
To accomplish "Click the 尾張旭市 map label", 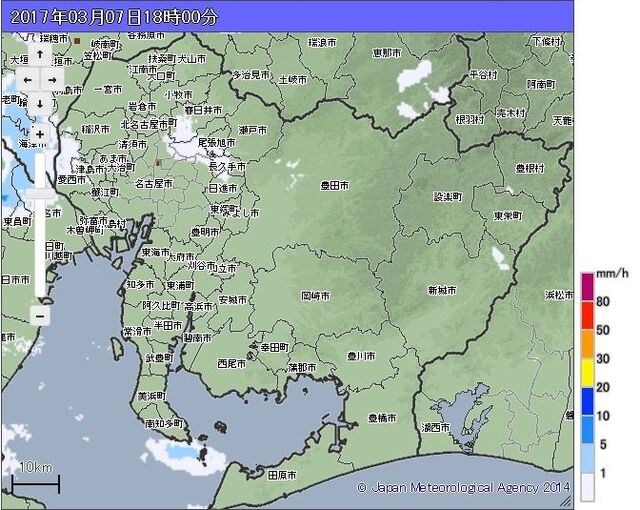I will pos(216,142).
